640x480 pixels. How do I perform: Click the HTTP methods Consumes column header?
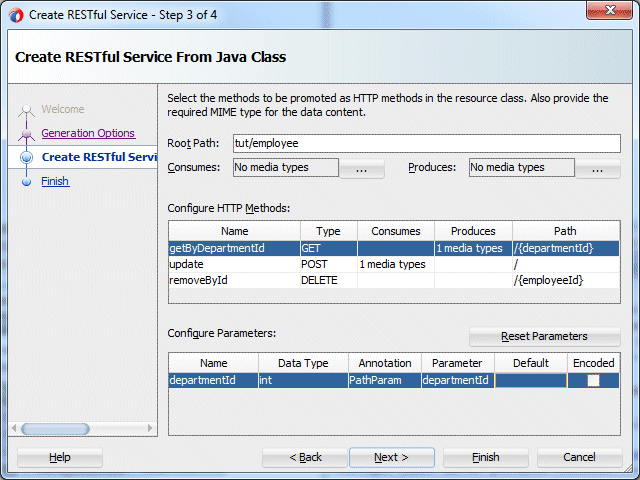396,231
